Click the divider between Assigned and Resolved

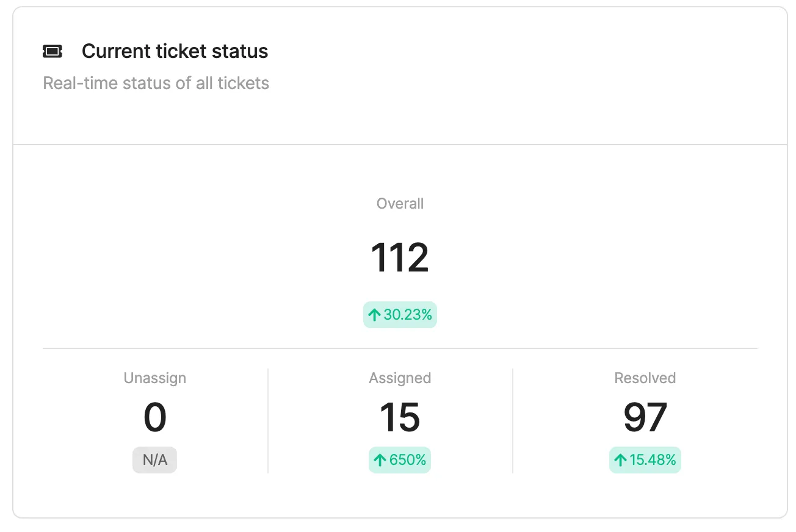coord(513,421)
